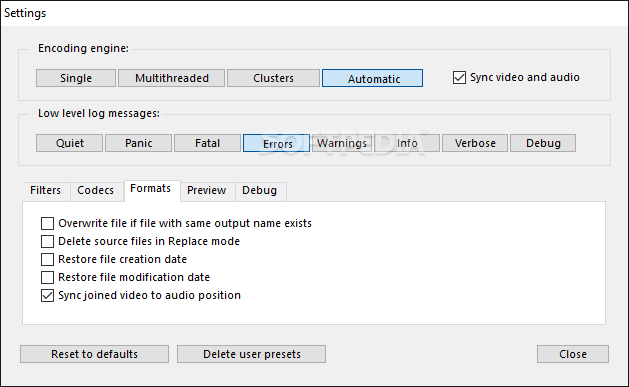Select the Formats tab
Viewport: 629px width, 387px height.
click(151, 189)
